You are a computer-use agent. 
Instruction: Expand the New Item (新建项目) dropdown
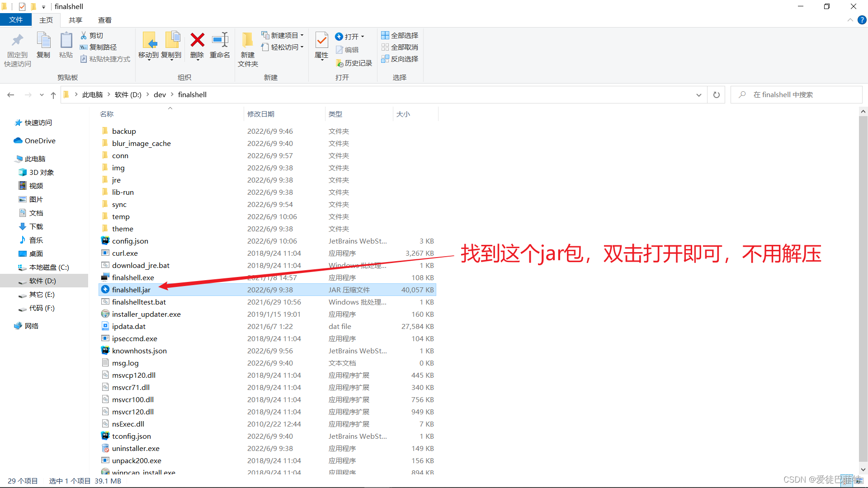tap(283, 35)
